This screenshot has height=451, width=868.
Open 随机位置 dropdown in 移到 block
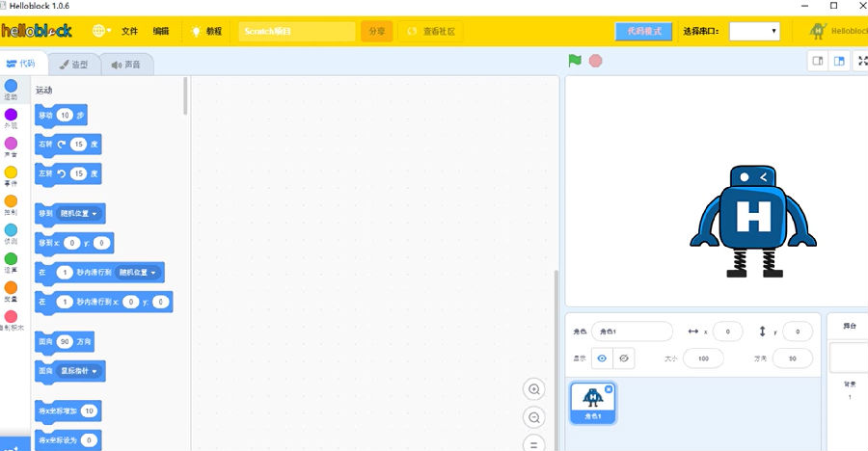pos(79,214)
